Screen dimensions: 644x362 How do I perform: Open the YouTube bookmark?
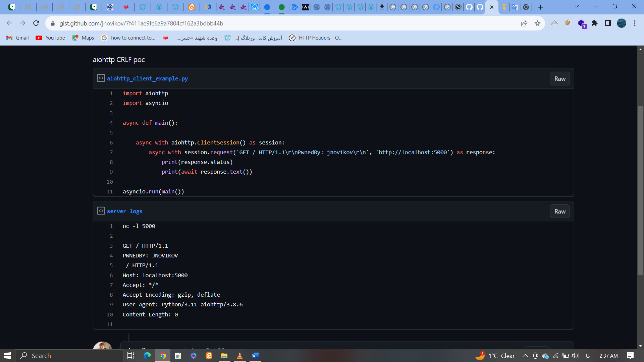pos(50,38)
